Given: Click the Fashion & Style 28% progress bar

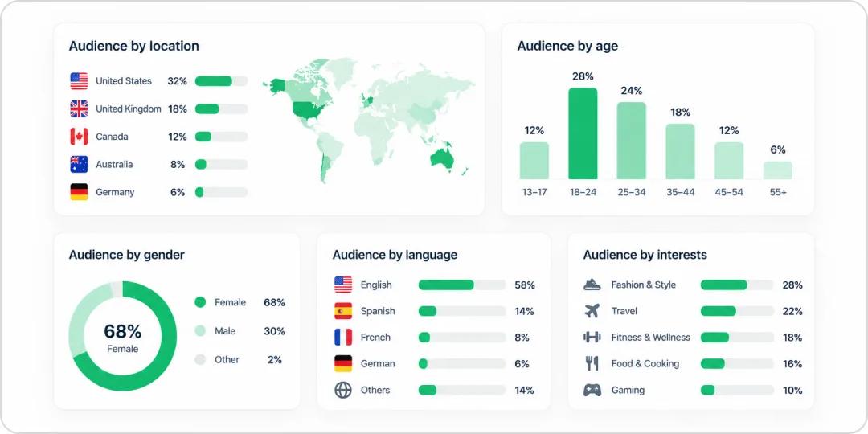Looking at the screenshot, I should click(x=737, y=285).
